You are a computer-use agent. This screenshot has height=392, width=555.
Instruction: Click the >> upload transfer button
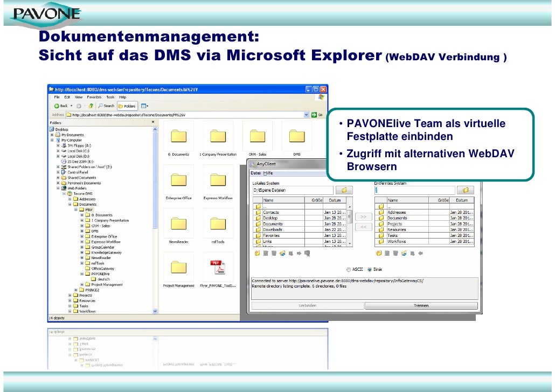pos(364,216)
